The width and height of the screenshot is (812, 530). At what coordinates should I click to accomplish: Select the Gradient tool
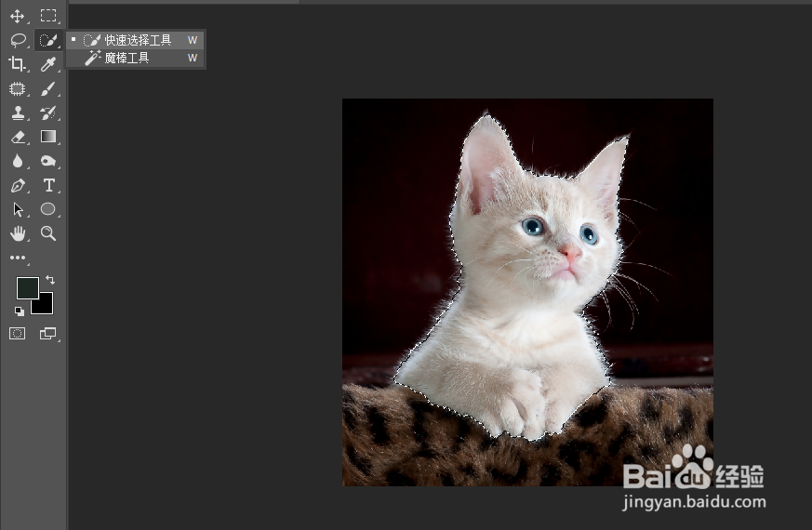(x=48, y=137)
